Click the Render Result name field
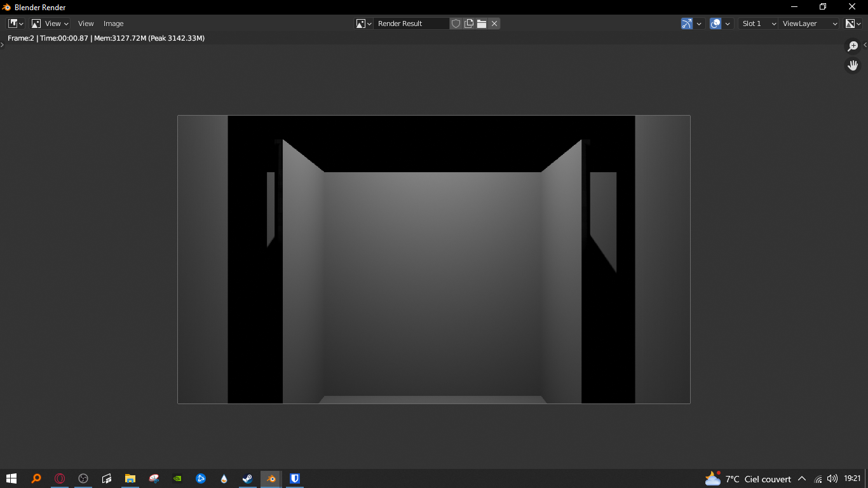868x488 pixels. pyautogui.click(x=411, y=24)
